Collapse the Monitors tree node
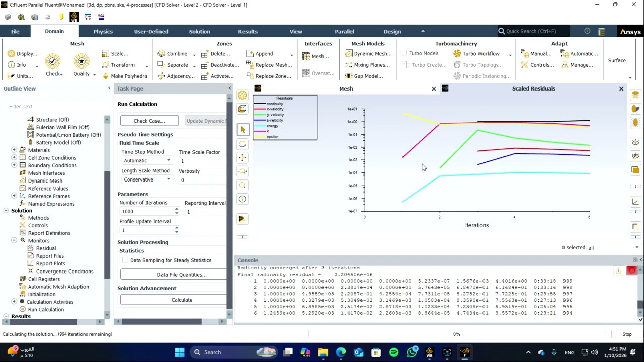The height and width of the screenshot is (362, 644). pyautogui.click(x=14, y=241)
